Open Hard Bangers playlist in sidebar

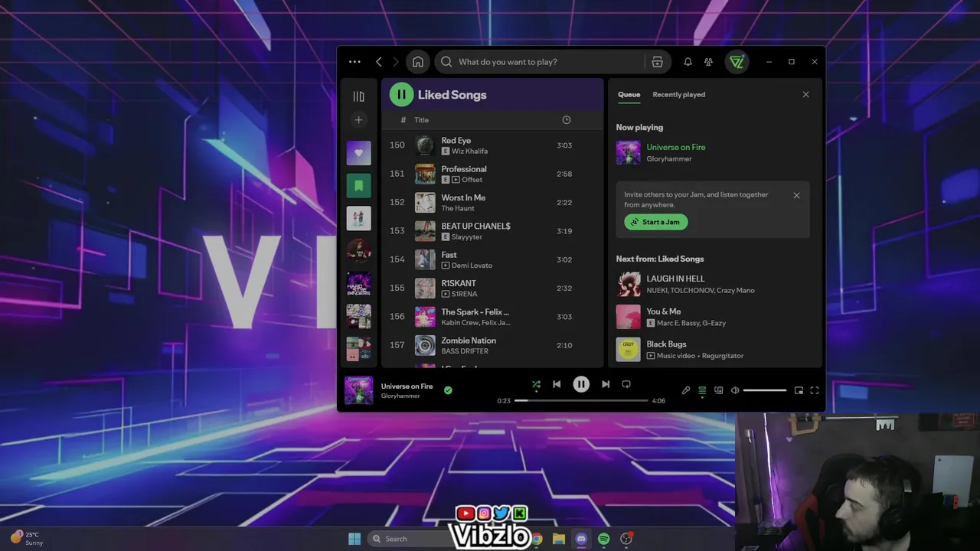[x=358, y=284]
